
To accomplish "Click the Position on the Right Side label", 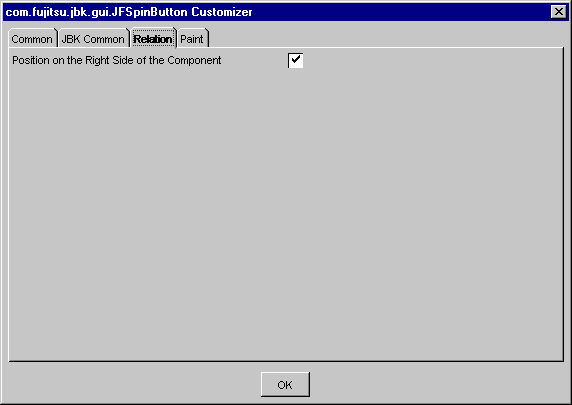I will coord(117,60).
